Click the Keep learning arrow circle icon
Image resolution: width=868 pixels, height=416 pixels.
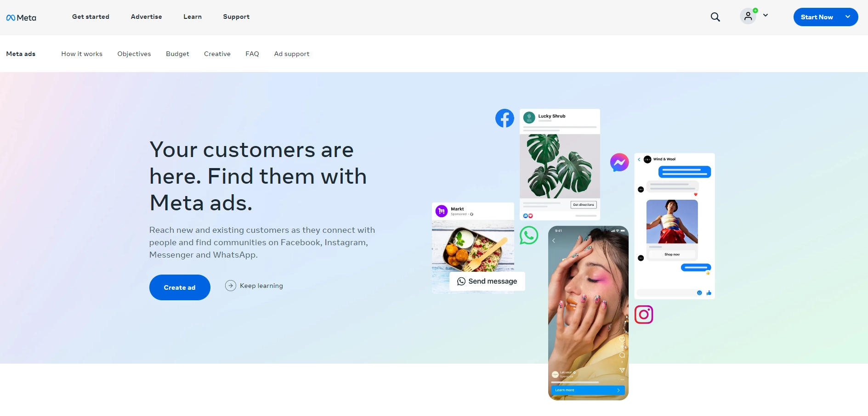pos(231,286)
